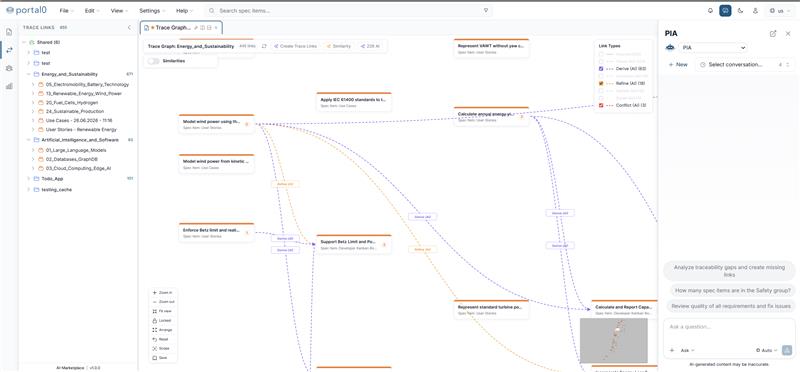The width and height of the screenshot is (800, 372).
Task: Pop out the PIA panel
Action: 773,34
